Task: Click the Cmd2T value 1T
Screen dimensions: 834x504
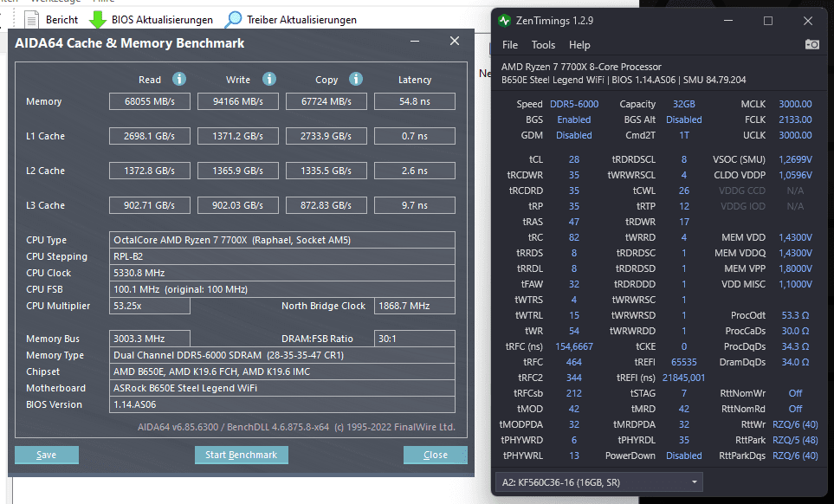Action: [683, 135]
